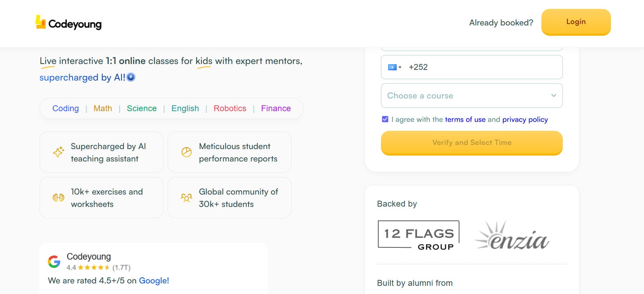
Task: Select the Finance subject
Action: click(276, 108)
